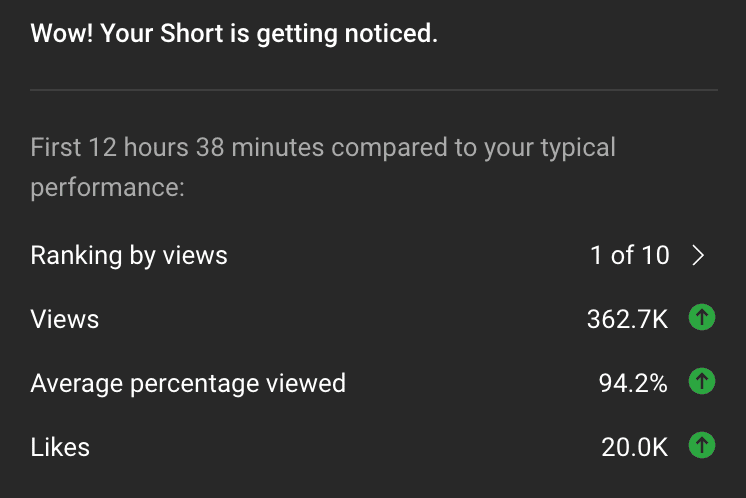746x498 pixels.
Task: Select the "Average percentage viewed" label
Action: tap(188, 384)
